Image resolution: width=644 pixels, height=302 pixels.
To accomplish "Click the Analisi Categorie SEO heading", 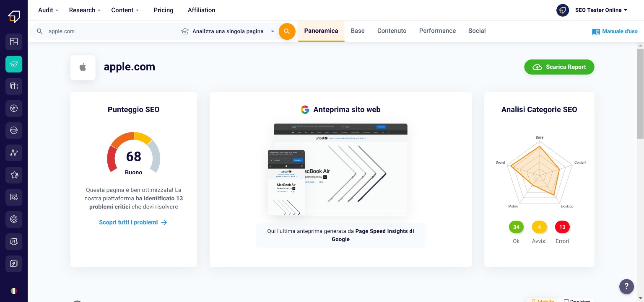I will point(539,110).
